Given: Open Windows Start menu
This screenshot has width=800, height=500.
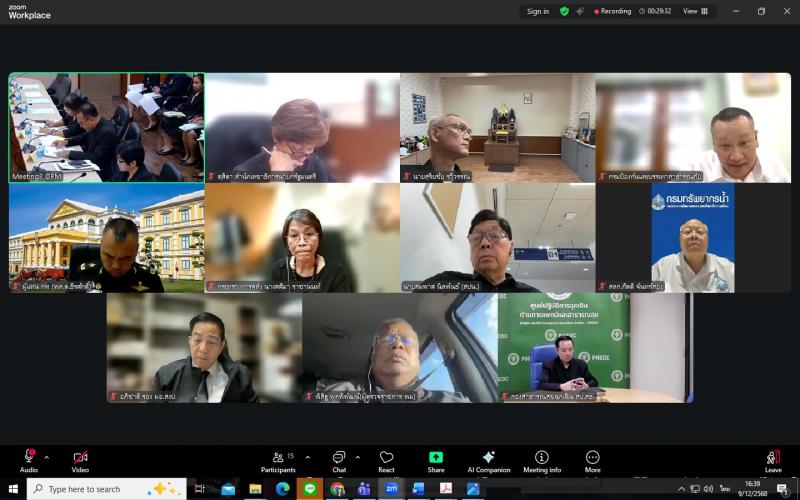Looking at the screenshot, I should pyautogui.click(x=13, y=489).
